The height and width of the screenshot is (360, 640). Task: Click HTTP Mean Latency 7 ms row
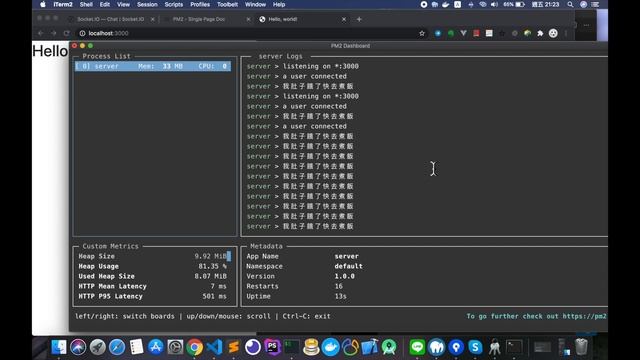(x=153, y=286)
